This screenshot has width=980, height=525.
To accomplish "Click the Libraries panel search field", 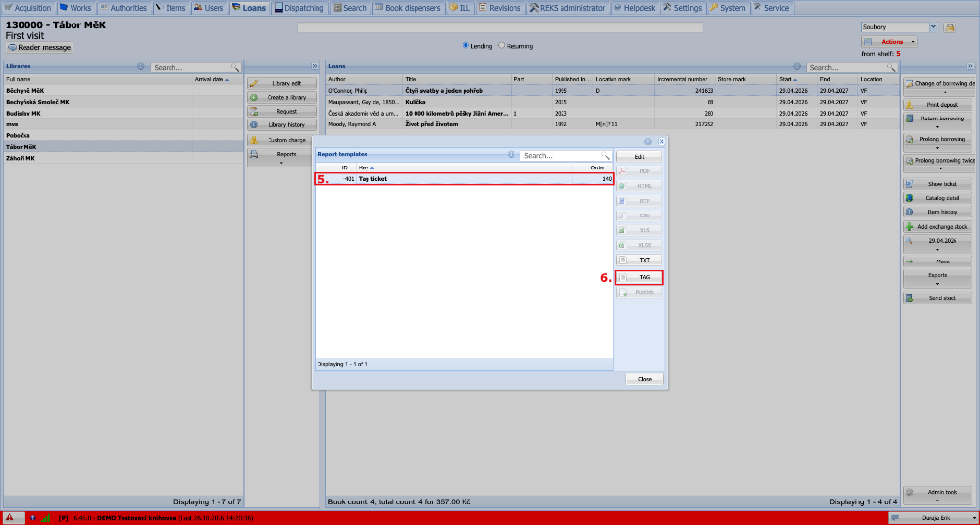I will (190, 67).
